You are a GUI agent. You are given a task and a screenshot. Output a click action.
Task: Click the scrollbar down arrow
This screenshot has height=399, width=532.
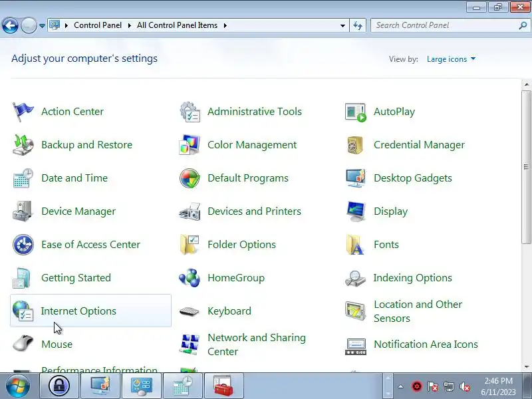click(527, 366)
